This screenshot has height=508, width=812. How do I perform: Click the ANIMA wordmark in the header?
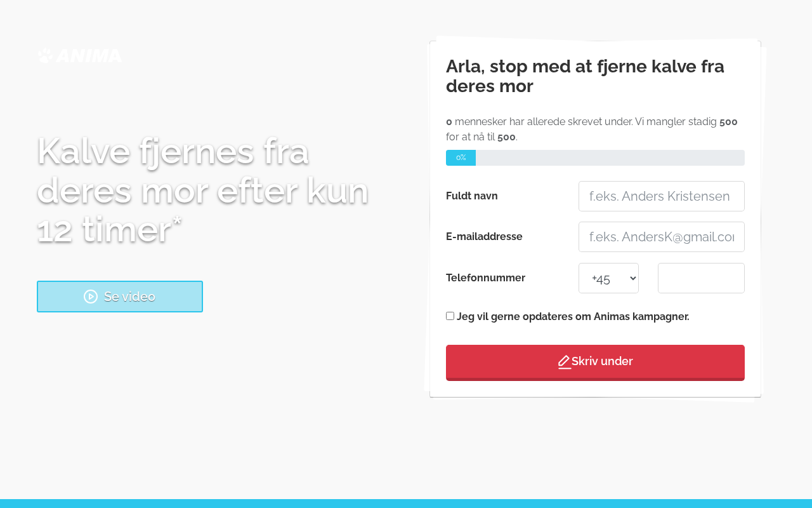click(x=89, y=56)
